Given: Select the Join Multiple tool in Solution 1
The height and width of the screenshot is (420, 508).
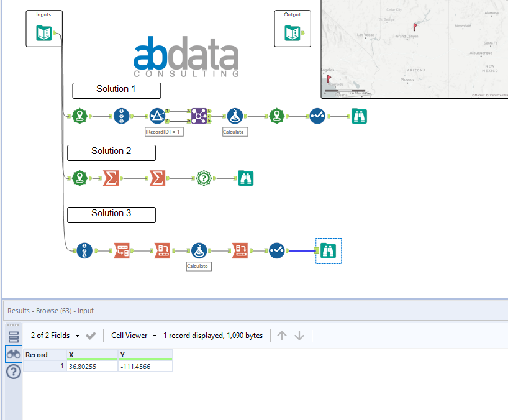Looking at the screenshot, I should pyautogui.click(x=199, y=116).
